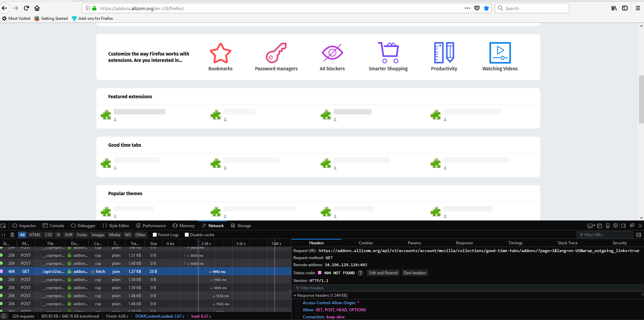Choose the Password managers key icon
This screenshot has height=320, width=644.
[276, 53]
